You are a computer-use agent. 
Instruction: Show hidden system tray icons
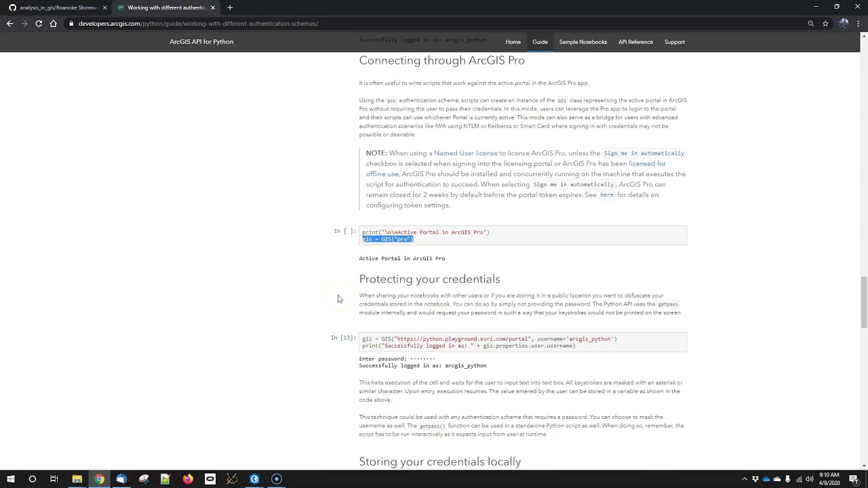pyautogui.click(x=745, y=479)
